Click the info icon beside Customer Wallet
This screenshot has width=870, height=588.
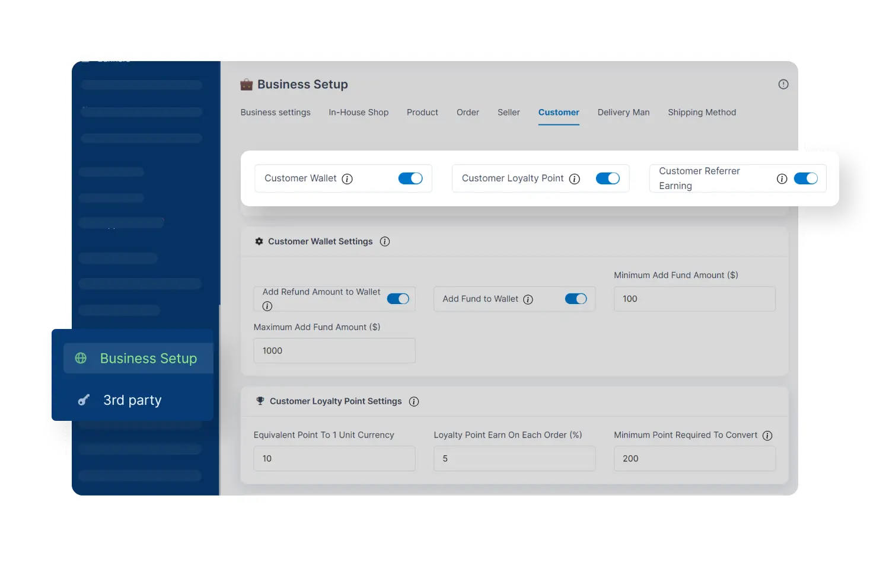point(348,178)
